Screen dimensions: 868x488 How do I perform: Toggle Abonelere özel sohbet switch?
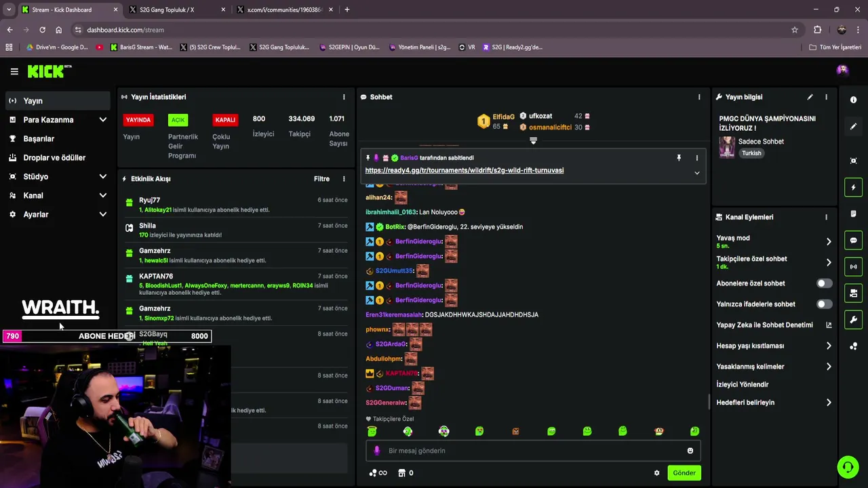tap(824, 283)
